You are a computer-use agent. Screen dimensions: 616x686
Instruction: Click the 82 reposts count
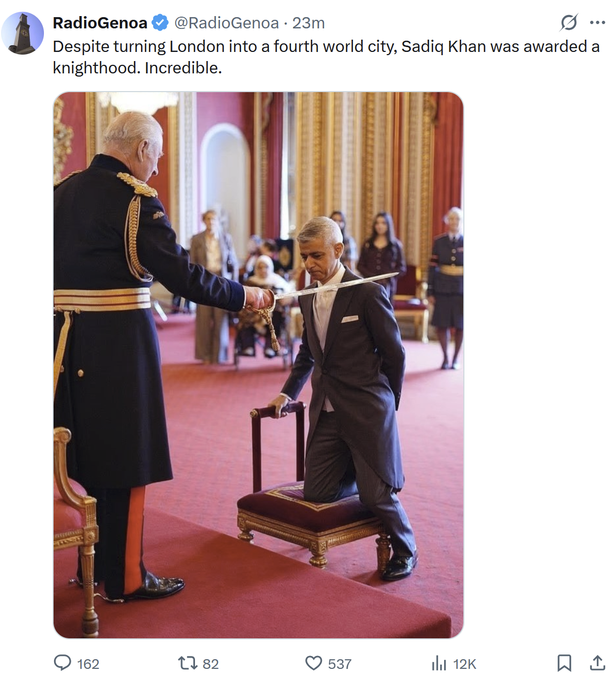[x=211, y=664]
